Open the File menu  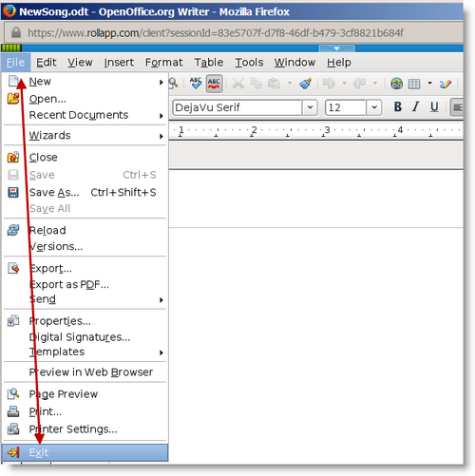pos(15,62)
